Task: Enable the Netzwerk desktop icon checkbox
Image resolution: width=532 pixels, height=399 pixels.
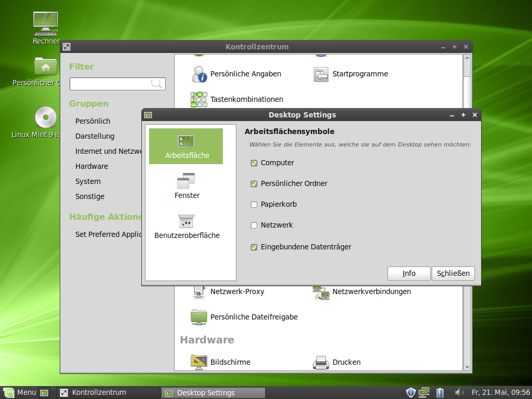Action: click(254, 225)
